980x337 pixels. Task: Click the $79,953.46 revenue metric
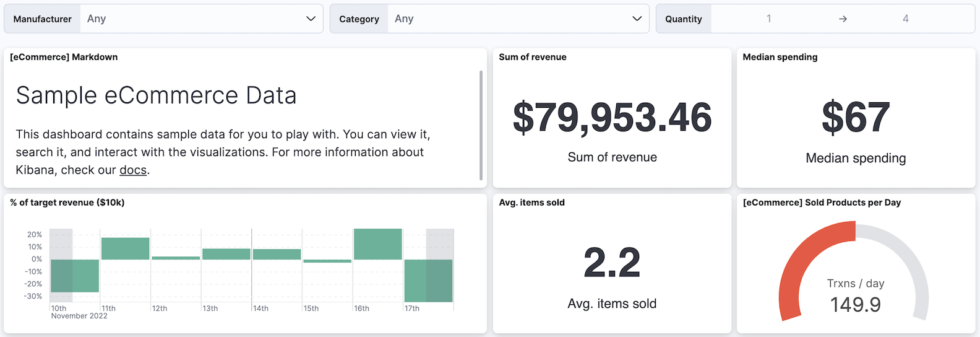[612, 117]
